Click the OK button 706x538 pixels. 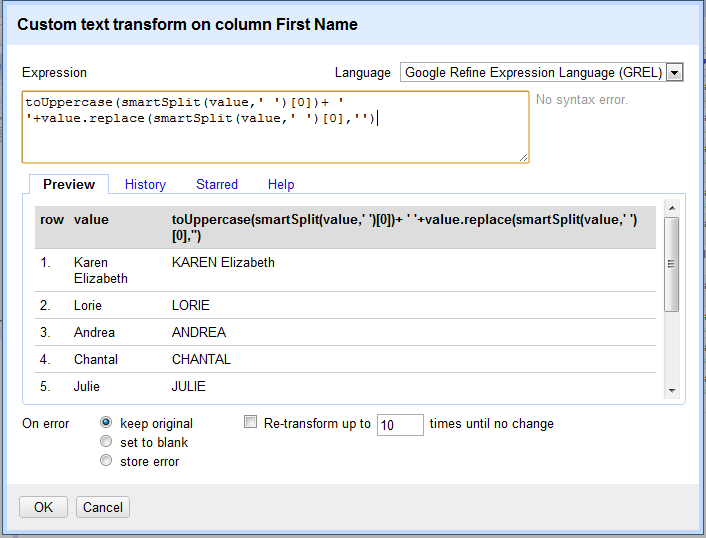point(43,507)
